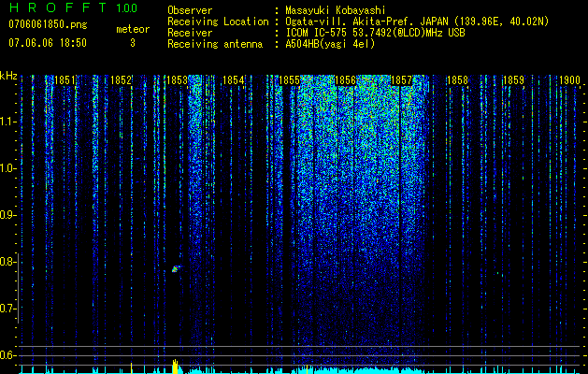The height and width of the screenshot is (374, 588).
Task: Click the 1858 time marker
Action: (x=457, y=80)
